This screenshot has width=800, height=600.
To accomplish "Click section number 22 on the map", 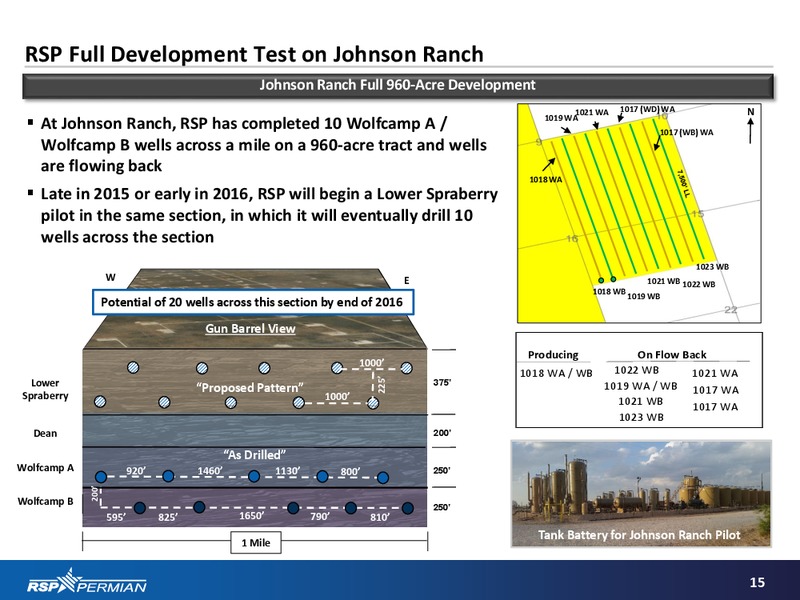I will pos(731,310).
